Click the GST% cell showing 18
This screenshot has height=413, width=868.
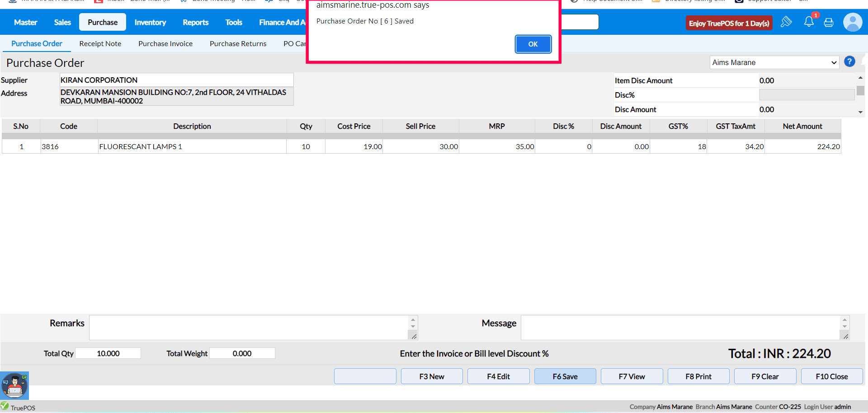pos(679,146)
